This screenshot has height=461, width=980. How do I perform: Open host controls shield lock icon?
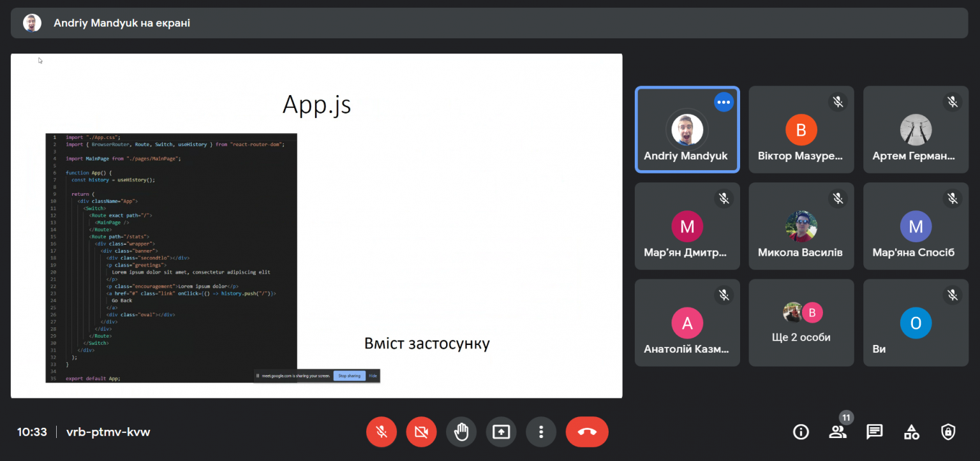[948, 432]
